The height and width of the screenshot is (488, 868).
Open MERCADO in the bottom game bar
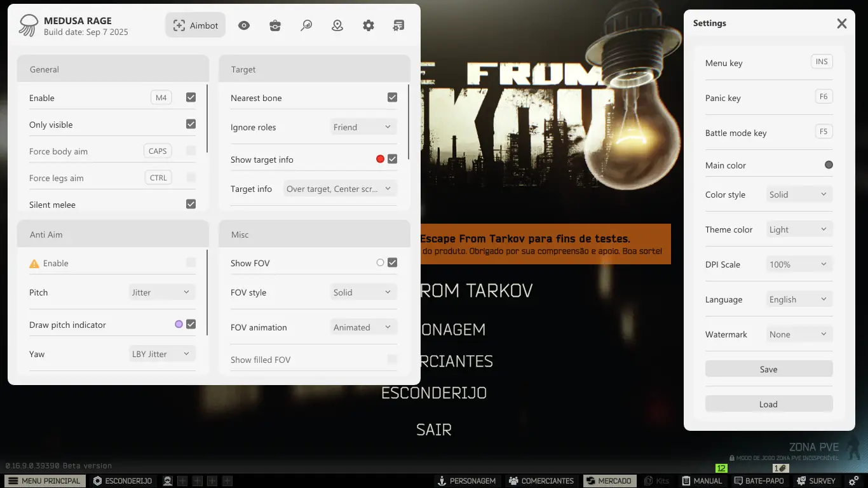coord(609,481)
